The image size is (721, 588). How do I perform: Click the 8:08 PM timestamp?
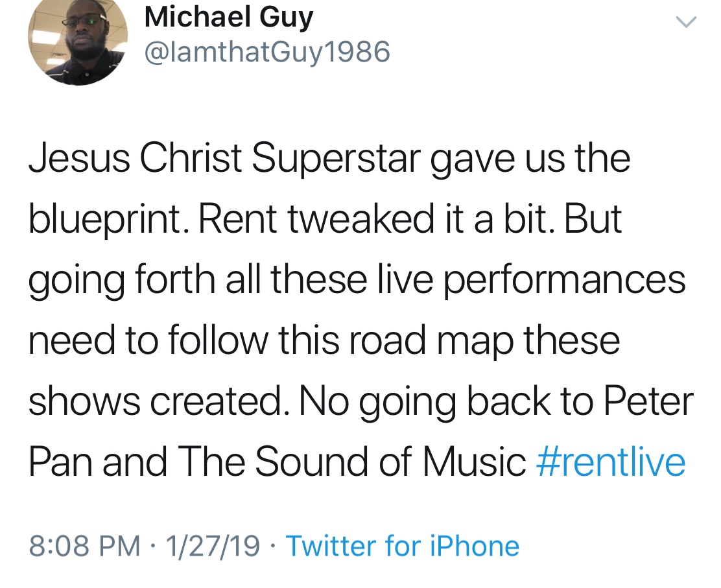pos(84,546)
